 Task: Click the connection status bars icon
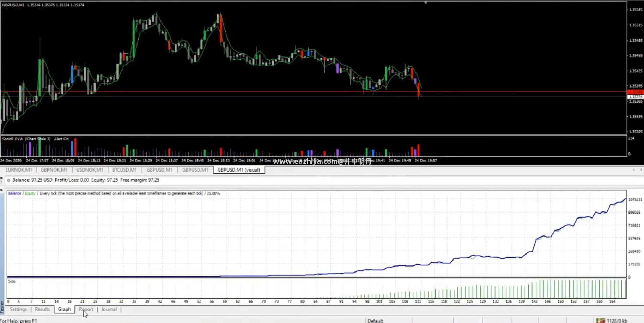[x=600, y=321]
